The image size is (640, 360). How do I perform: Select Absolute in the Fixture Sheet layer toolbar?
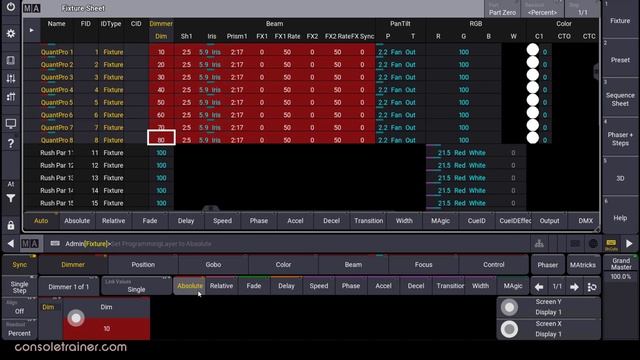point(77,221)
